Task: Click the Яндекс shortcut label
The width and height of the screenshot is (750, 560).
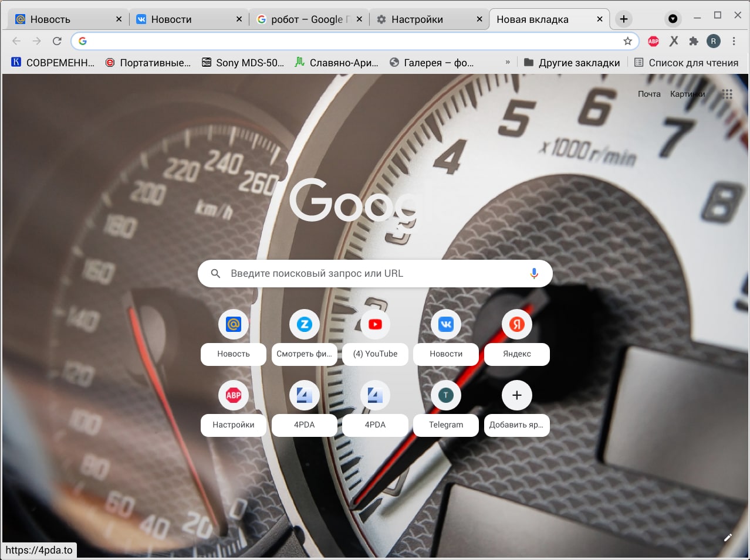Action: click(x=517, y=354)
